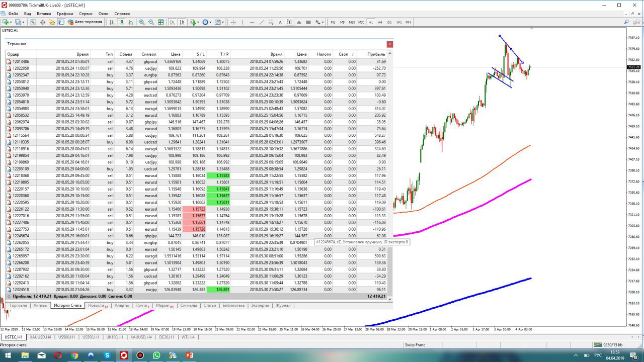The height and width of the screenshot is (362, 644).
Task: Select order row 12324518 eurjpy
Action: [196, 290]
